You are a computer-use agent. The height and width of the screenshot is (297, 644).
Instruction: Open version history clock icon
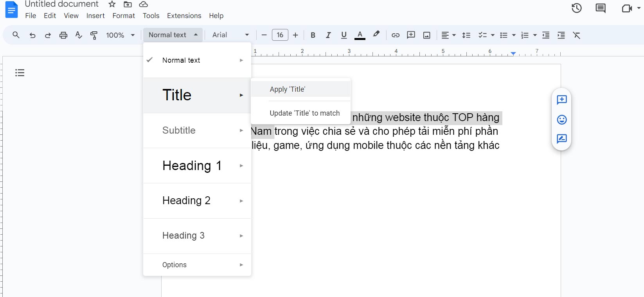pyautogui.click(x=577, y=8)
